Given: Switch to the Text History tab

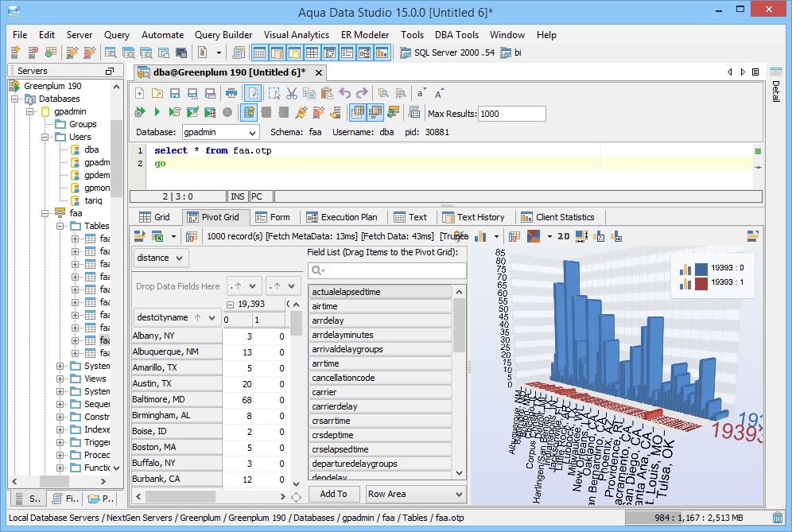Looking at the screenshot, I should click(x=474, y=217).
